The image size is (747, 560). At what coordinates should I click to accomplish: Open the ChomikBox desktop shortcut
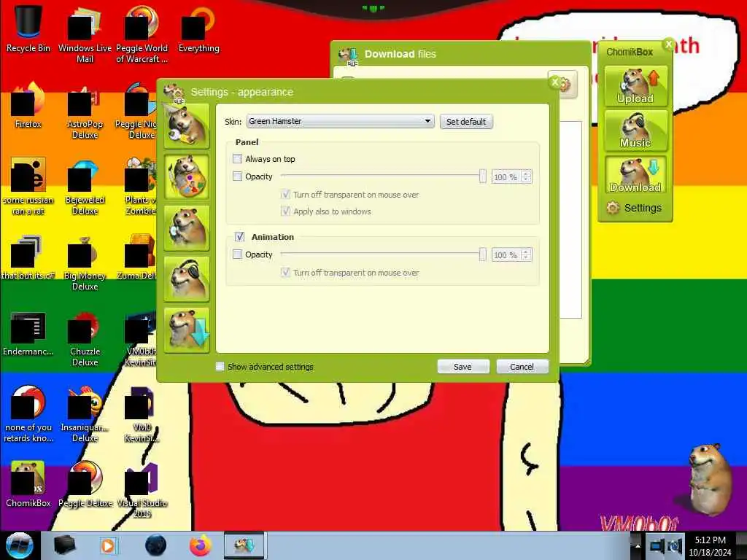[28, 485]
